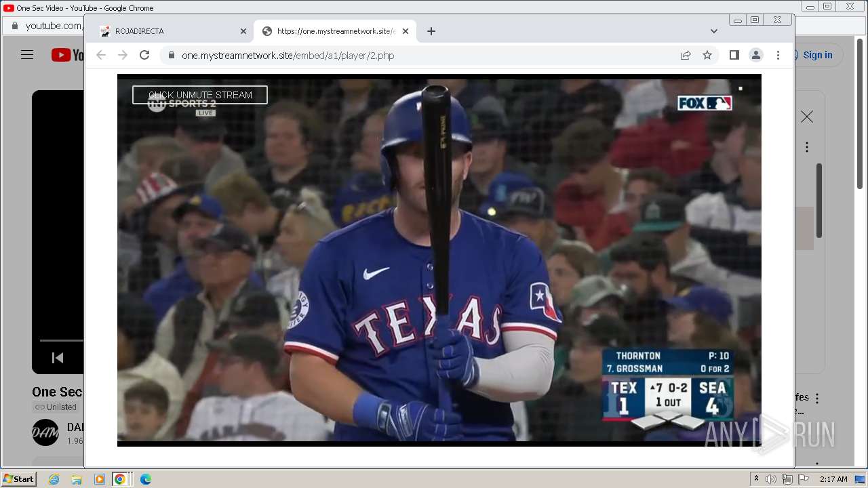
Task: Open File Explorer from the taskbar
Action: (77, 479)
